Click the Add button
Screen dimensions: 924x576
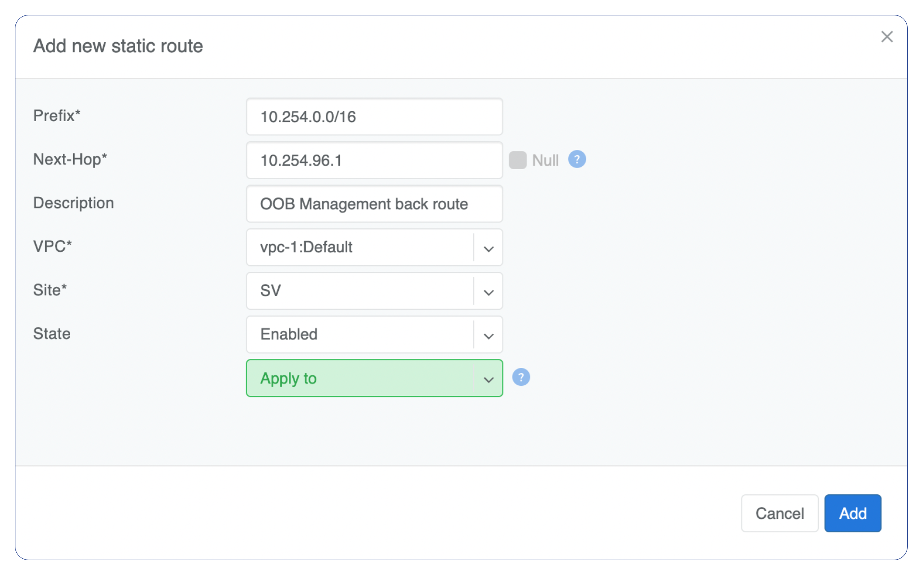point(852,513)
